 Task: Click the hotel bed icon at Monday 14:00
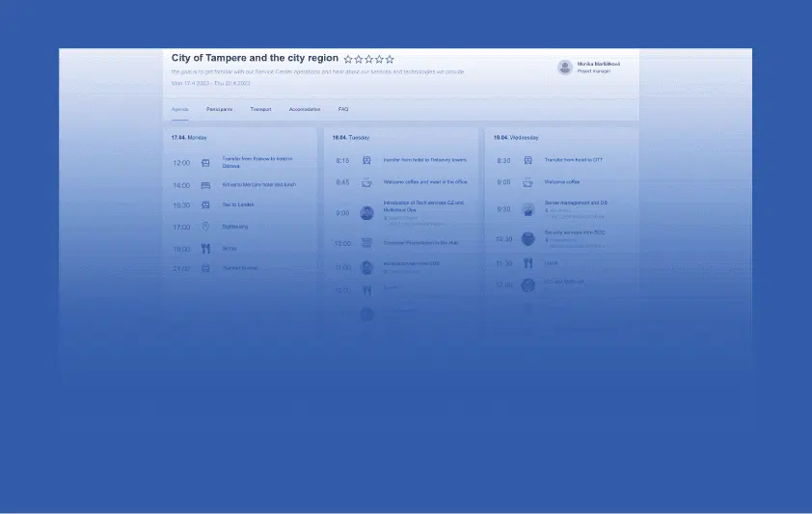coord(205,185)
